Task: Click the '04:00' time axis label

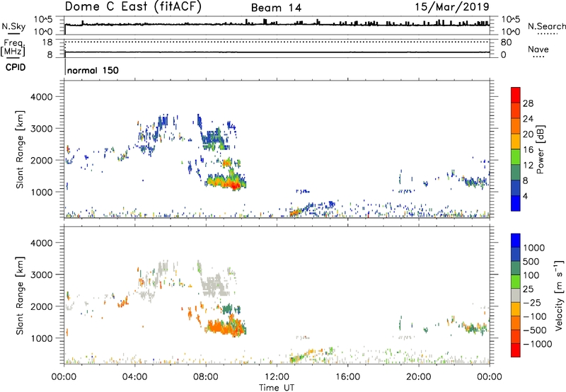Action: point(134,377)
